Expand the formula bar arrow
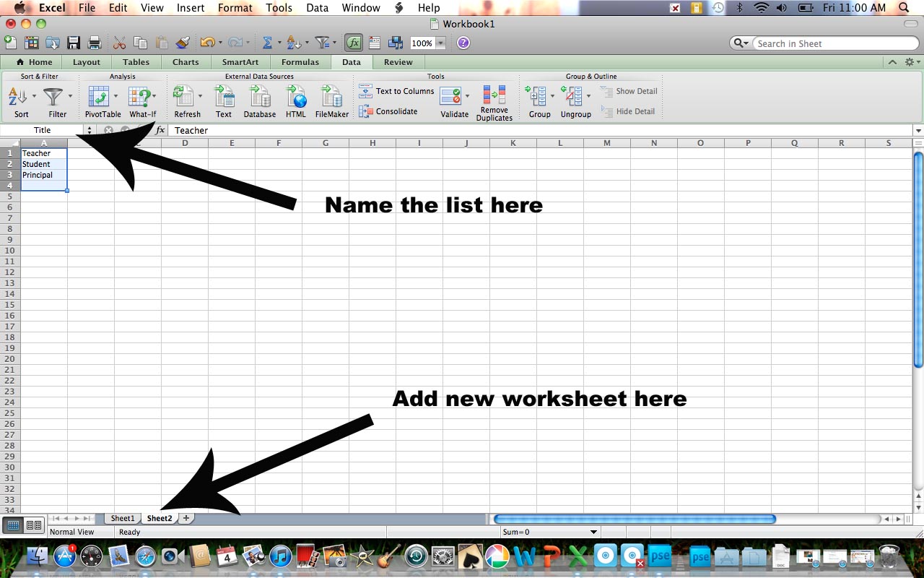The width and height of the screenshot is (924, 578). coord(918,131)
